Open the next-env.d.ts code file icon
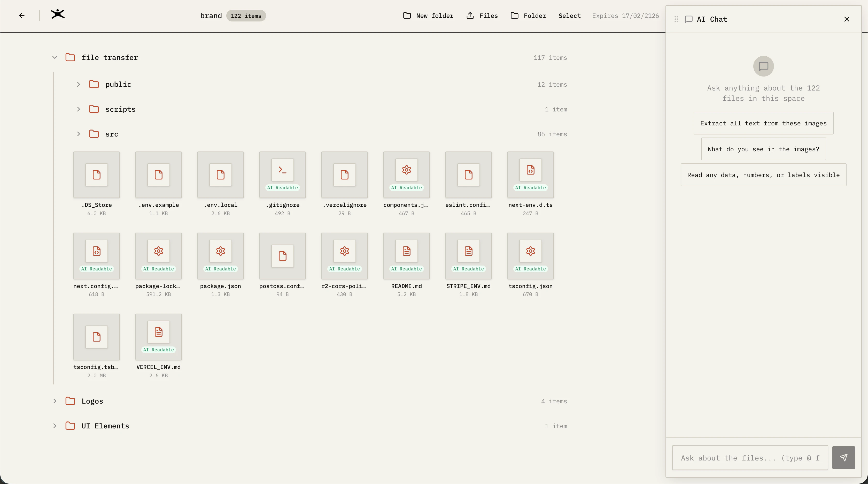 point(530,170)
